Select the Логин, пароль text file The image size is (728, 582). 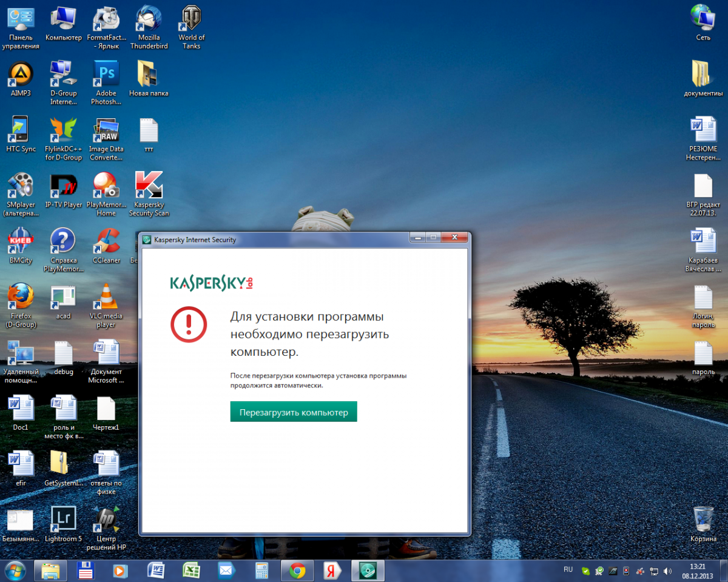(x=703, y=306)
